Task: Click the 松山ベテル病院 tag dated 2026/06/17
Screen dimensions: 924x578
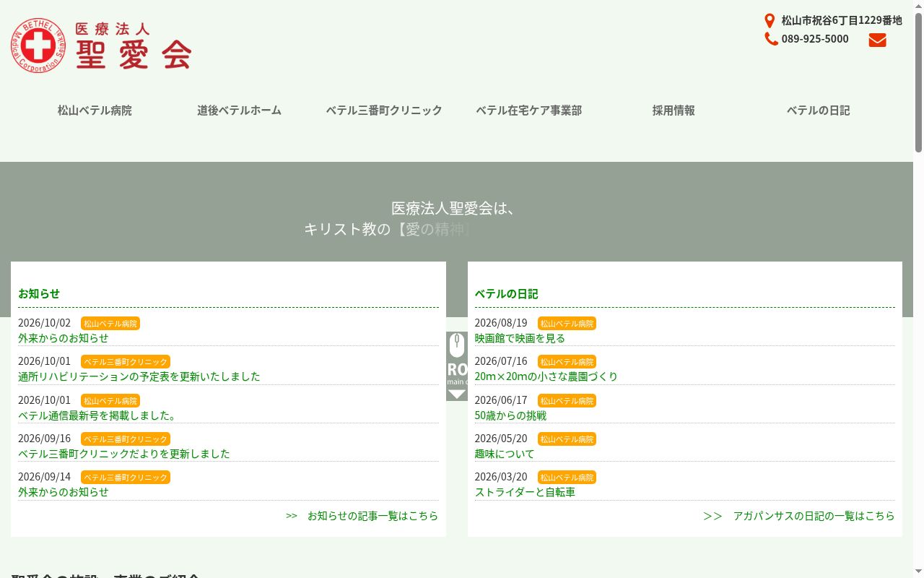Action: pyautogui.click(x=567, y=401)
